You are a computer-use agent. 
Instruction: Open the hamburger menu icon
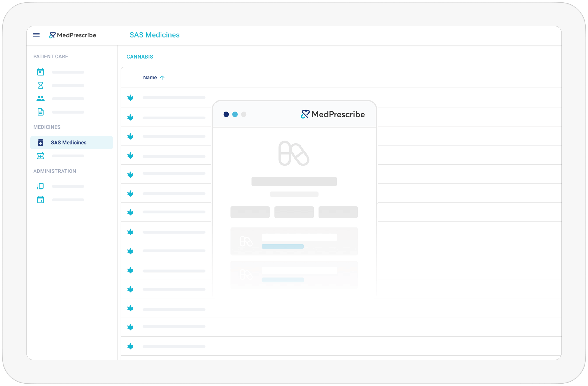click(36, 35)
